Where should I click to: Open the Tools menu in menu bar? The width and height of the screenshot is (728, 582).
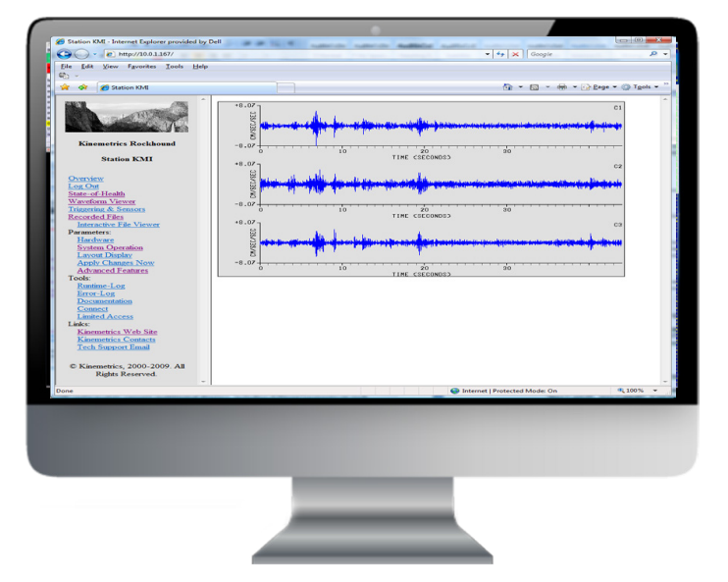pyautogui.click(x=175, y=67)
